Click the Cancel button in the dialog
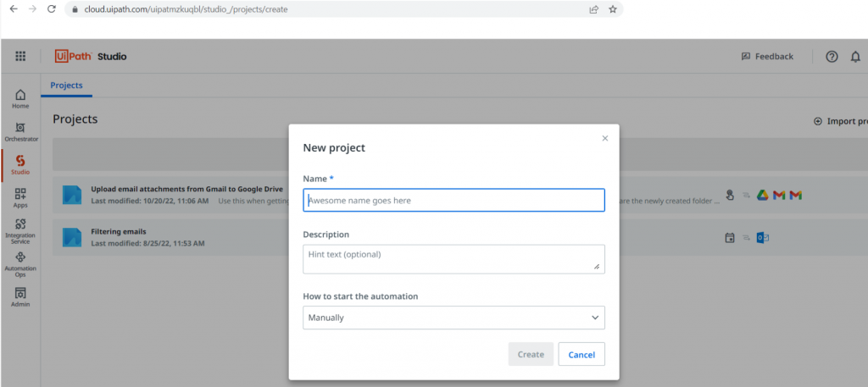This screenshot has height=387, width=868. point(581,354)
